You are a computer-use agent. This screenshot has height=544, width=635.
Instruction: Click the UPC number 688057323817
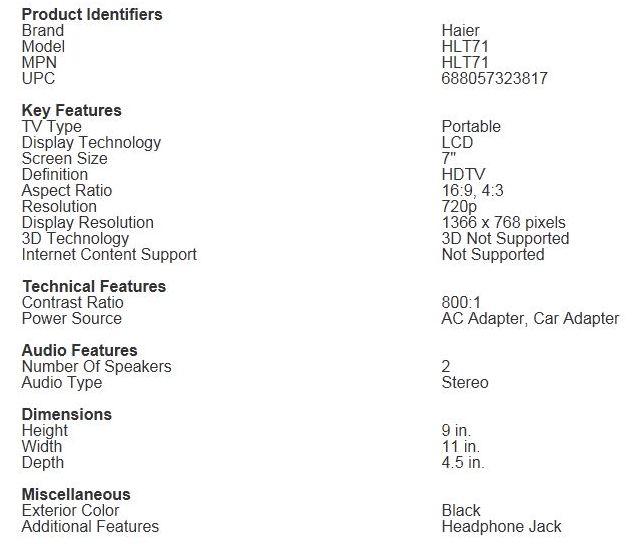(x=494, y=78)
